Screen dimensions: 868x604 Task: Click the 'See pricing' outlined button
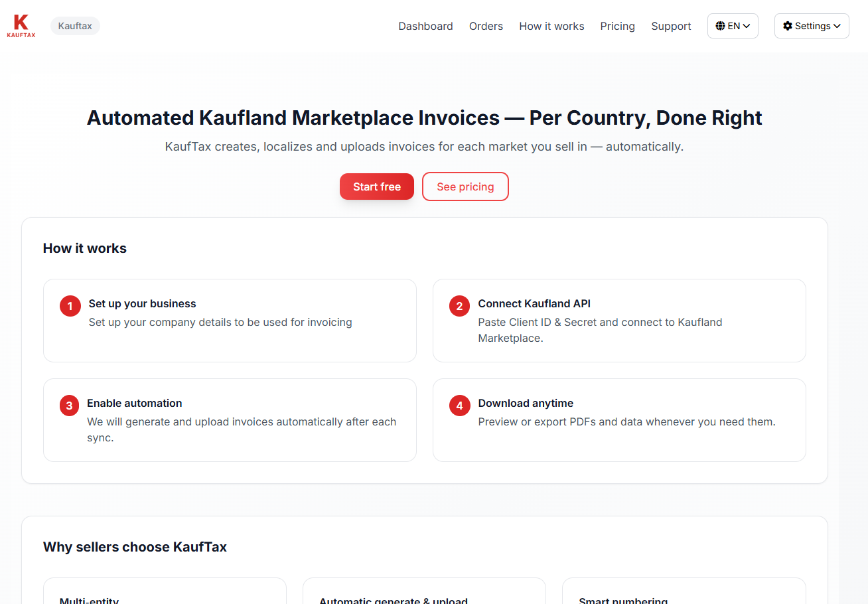[x=465, y=187]
